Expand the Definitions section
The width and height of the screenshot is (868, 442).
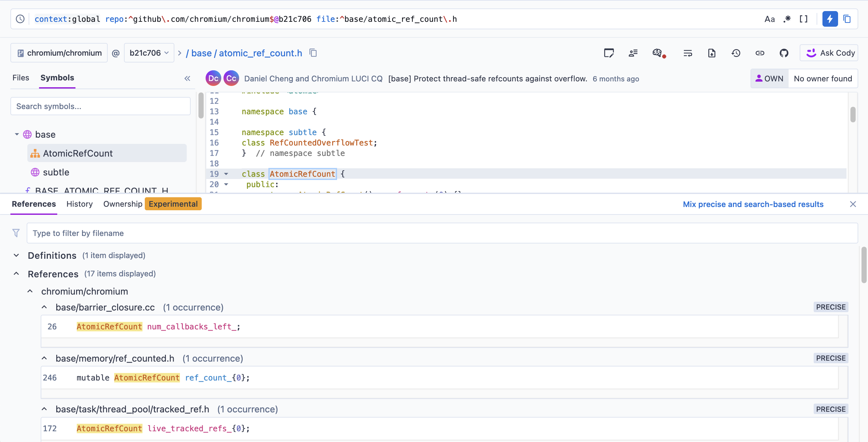pos(16,255)
